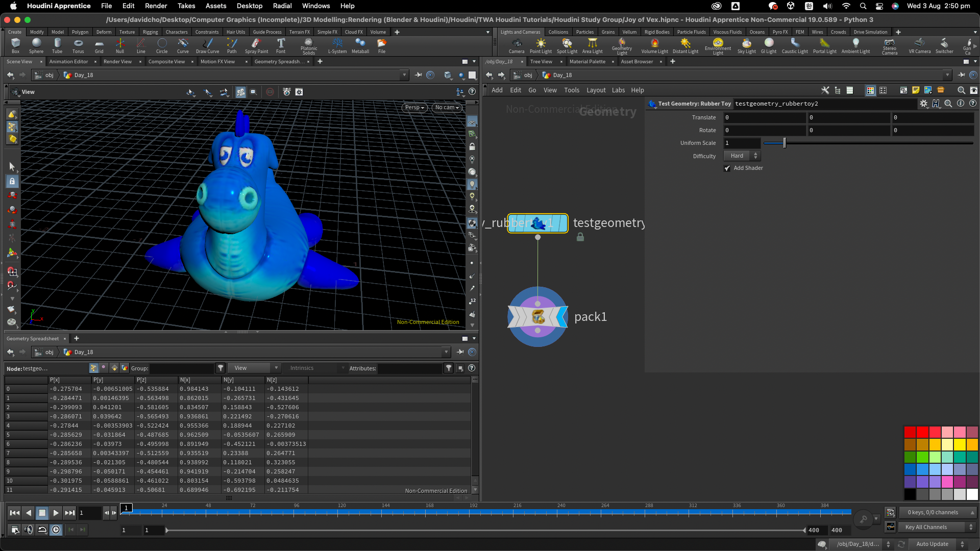Toggle the real-time playback clock button

tap(56, 530)
